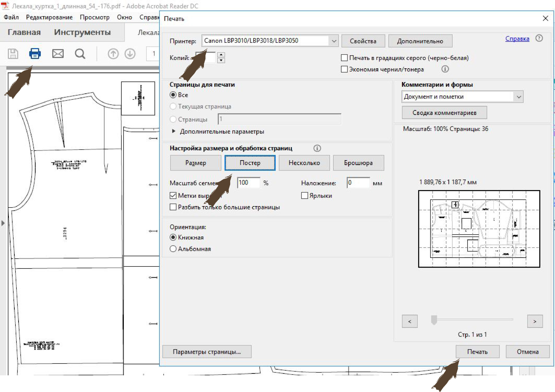Image resolution: width=555 pixels, height=392 pixels.
Task: Enable Экономия чернил/тонера checkbox
Action: (x=344, y=69)
